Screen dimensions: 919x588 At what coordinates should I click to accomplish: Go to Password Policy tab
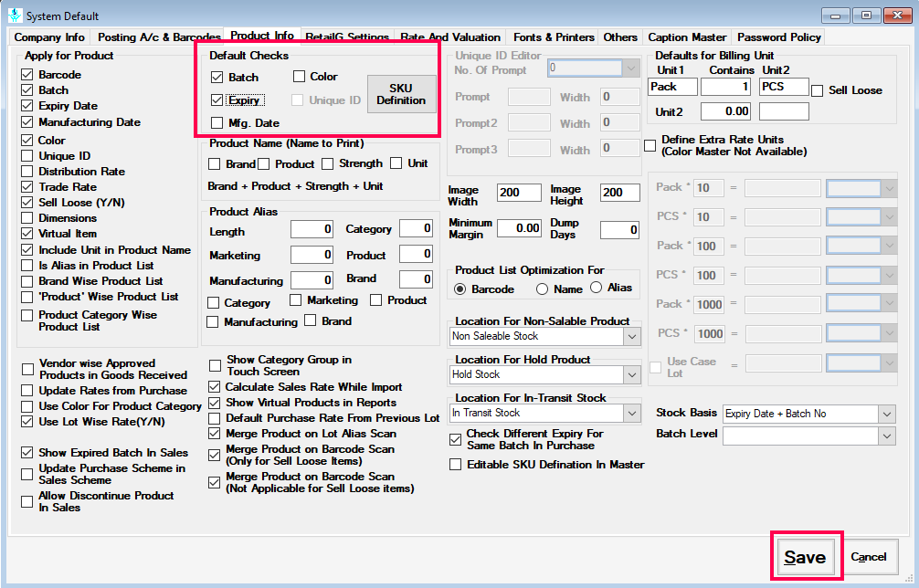pyautogui.click(x=779, y=37)
